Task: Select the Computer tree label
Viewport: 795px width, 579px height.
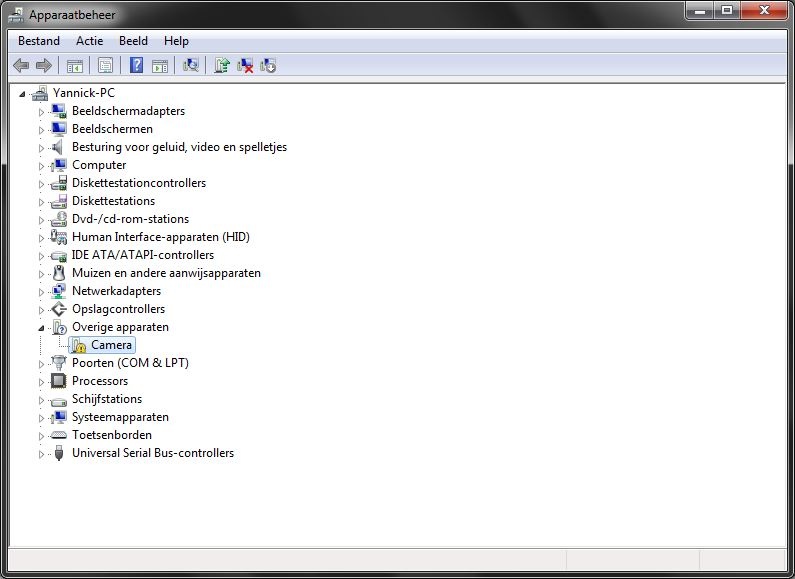Action: (99, 165)
